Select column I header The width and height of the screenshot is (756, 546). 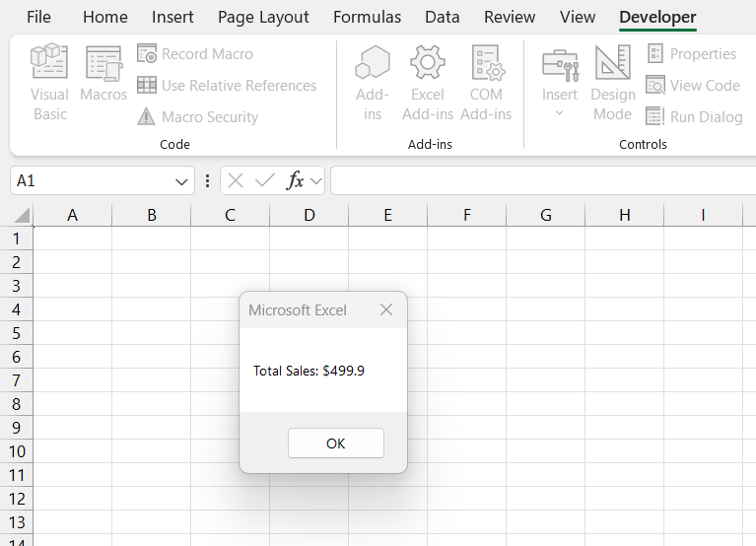[704, 215]
